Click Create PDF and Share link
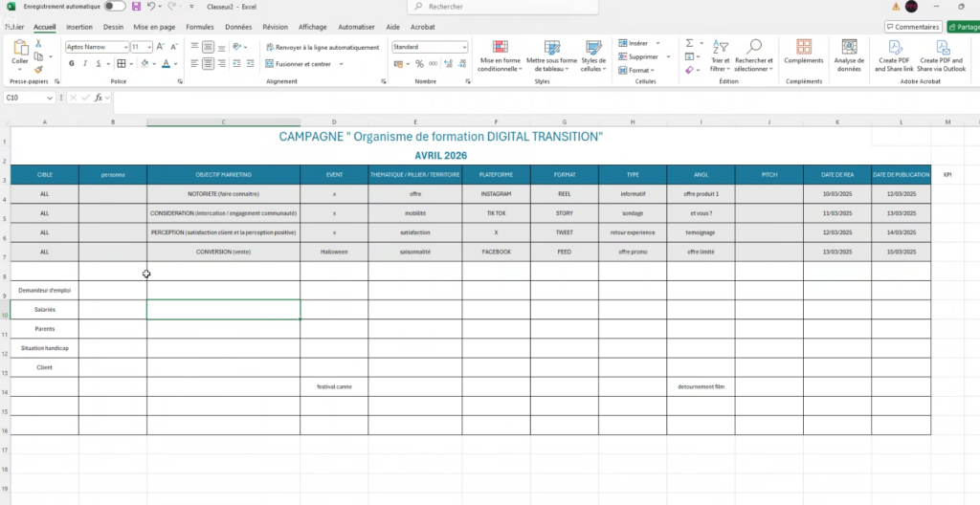980x505 pixels. click(894, 56)
